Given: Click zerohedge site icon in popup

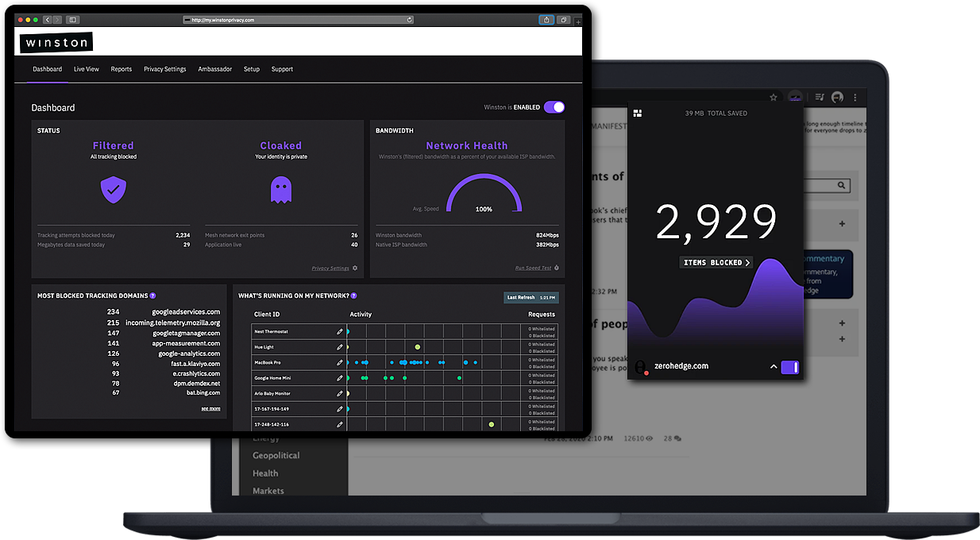Looking at the screenshot, I should coord(641,367).
